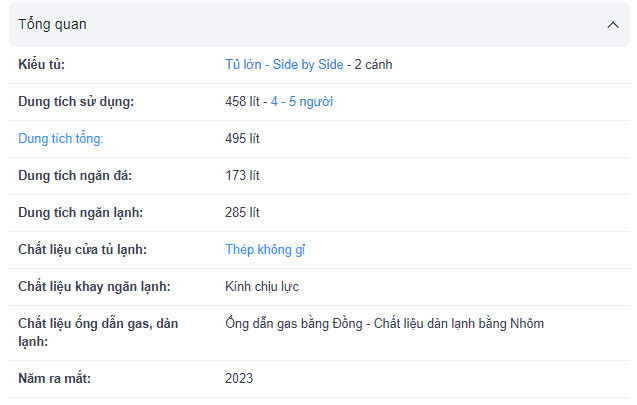Click the Kính chịu lực value

(x=262, y=287)
